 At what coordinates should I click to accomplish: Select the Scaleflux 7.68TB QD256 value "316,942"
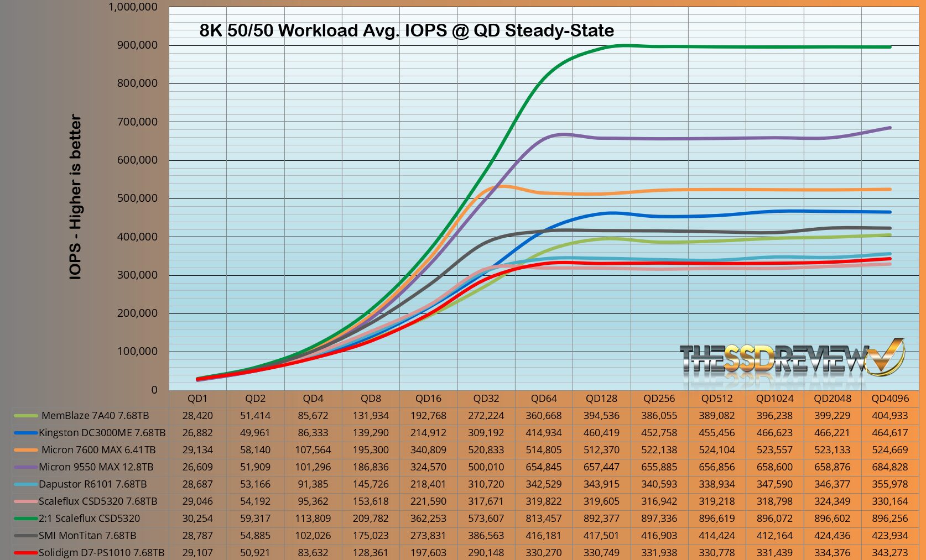pyautogui.click(x=659, y=501)
